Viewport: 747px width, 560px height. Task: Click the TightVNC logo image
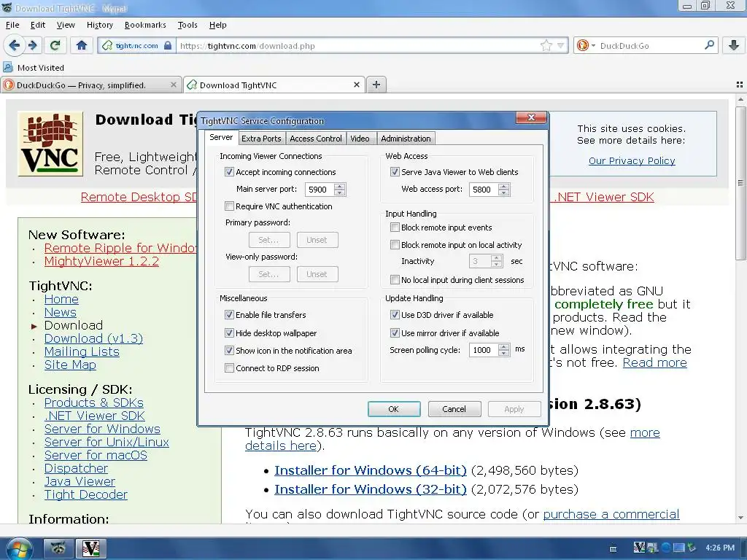[x=50, y=144]
